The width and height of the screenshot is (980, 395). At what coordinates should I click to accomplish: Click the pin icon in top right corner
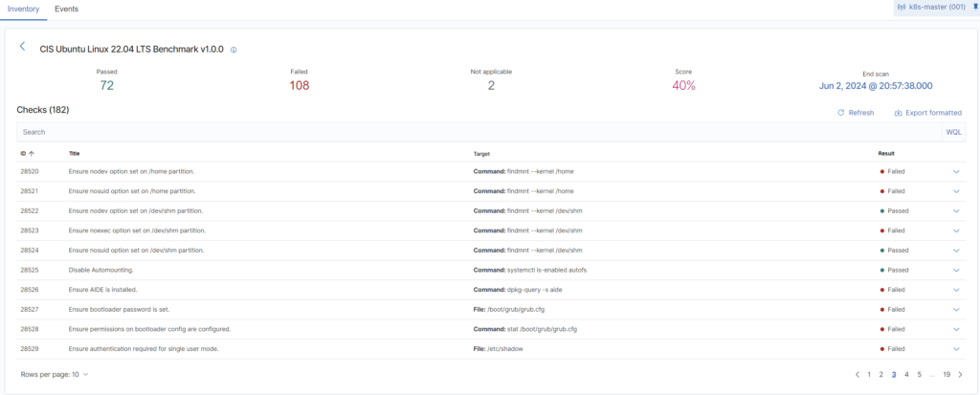[974, 8]
